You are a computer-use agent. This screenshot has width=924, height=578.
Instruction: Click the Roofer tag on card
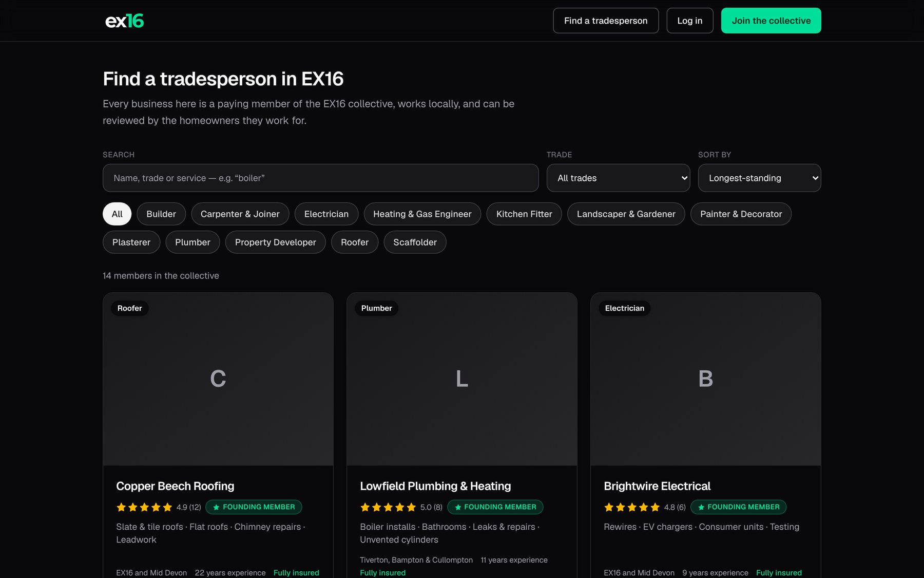tap(129, 308)
